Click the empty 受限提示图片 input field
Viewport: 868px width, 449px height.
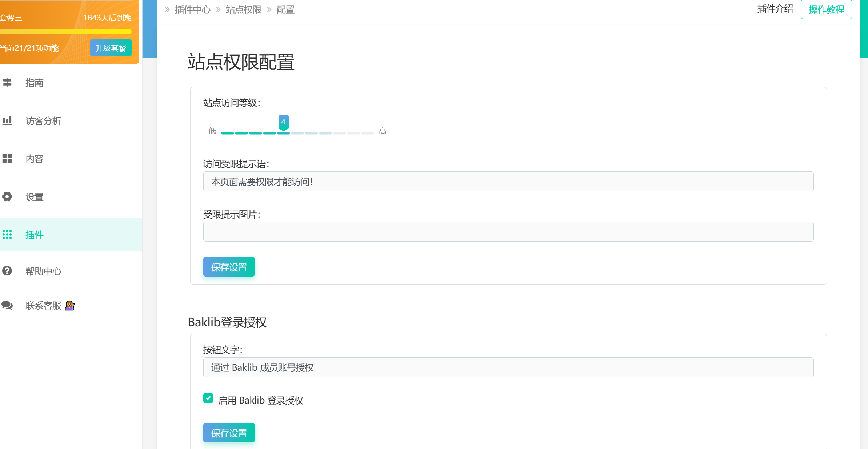(x=508, y=232)
